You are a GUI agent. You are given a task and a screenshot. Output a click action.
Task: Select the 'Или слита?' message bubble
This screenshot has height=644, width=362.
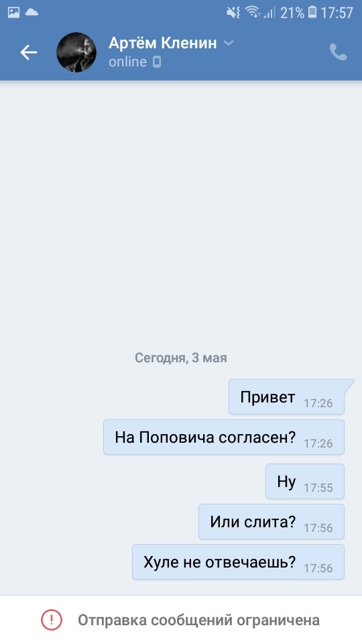(271, 522)
